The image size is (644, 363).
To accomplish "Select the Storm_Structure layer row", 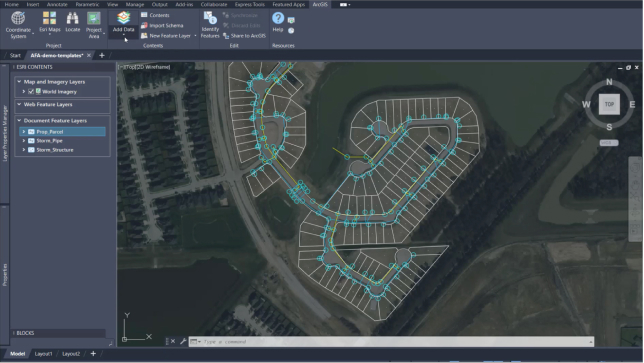I will [x=62, y=150].
